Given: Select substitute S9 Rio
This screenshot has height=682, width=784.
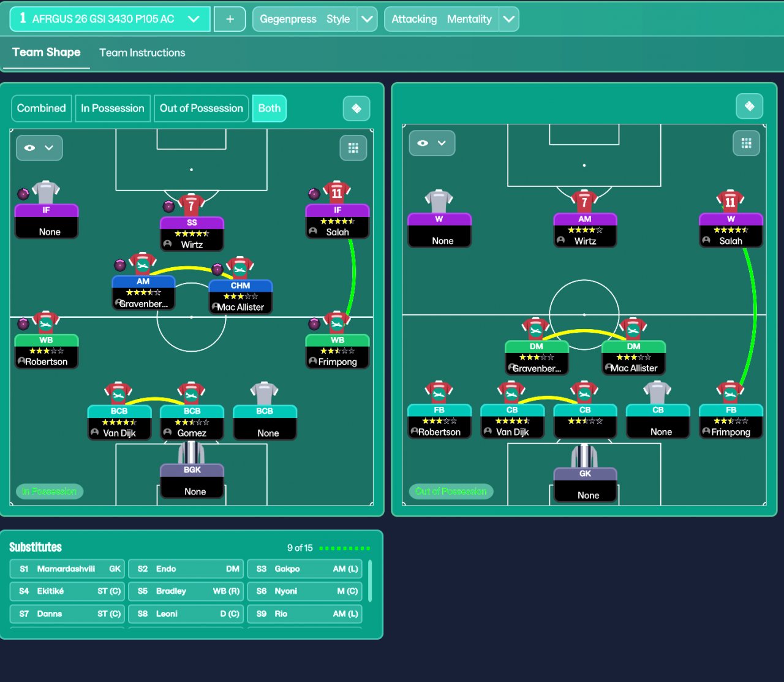Looking at the screenshot, I should pos(305,614).
